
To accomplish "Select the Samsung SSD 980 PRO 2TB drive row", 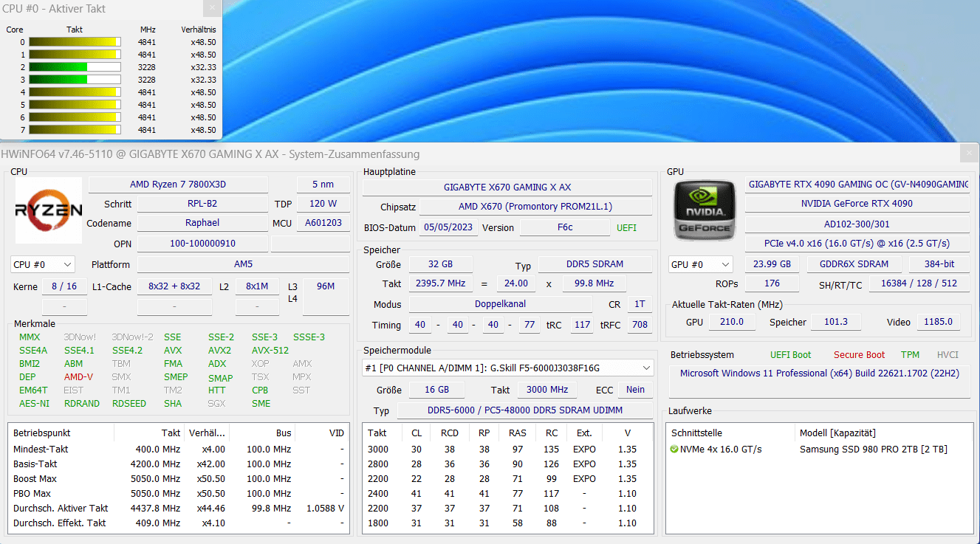I will click(x=820, y=449).
